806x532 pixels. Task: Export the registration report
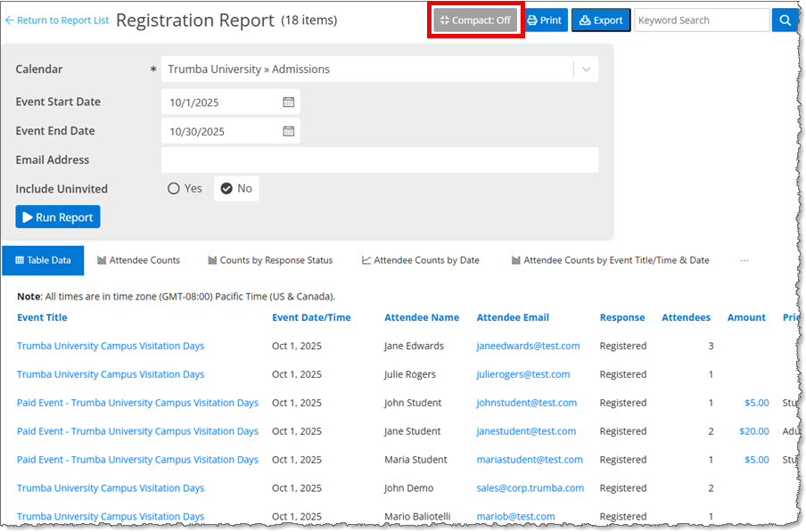pos(601,20)
